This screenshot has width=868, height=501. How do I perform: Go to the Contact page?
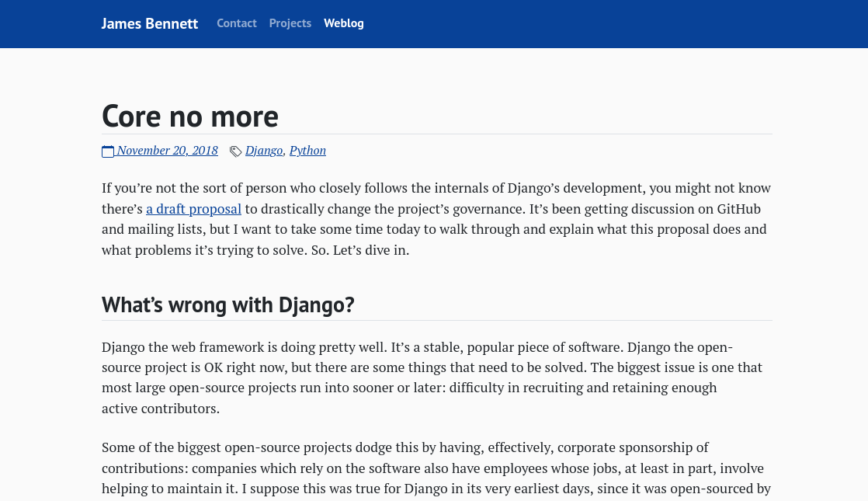coord(237,23)
